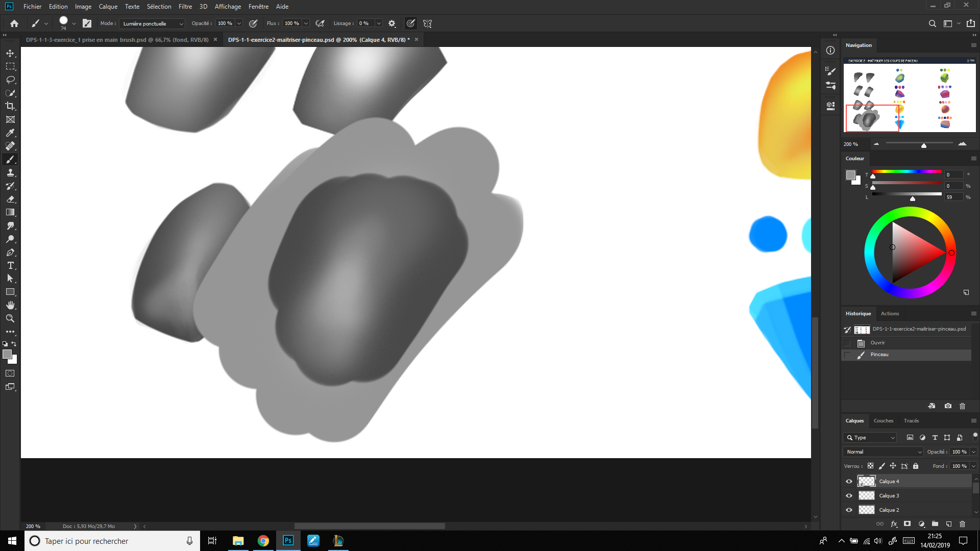Toggle visibility of Calque 3 layer
Screen dimensions: 980x551
point(849,495)
